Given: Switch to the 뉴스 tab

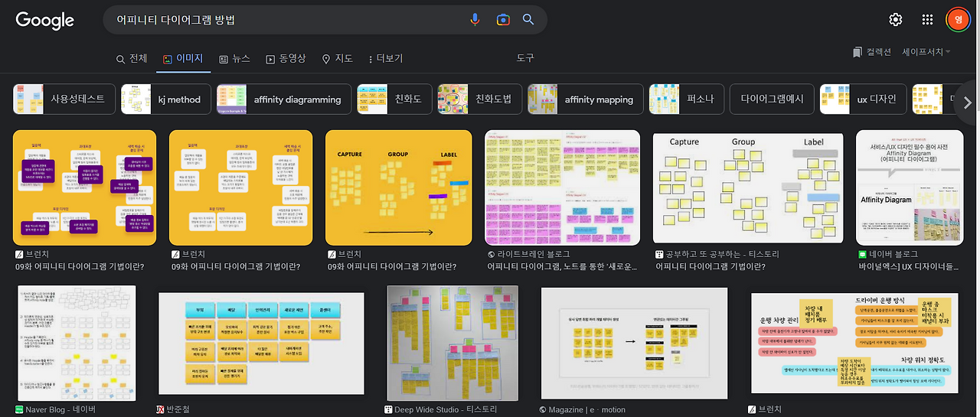Looking at the screenshot, I should [234, 59].
